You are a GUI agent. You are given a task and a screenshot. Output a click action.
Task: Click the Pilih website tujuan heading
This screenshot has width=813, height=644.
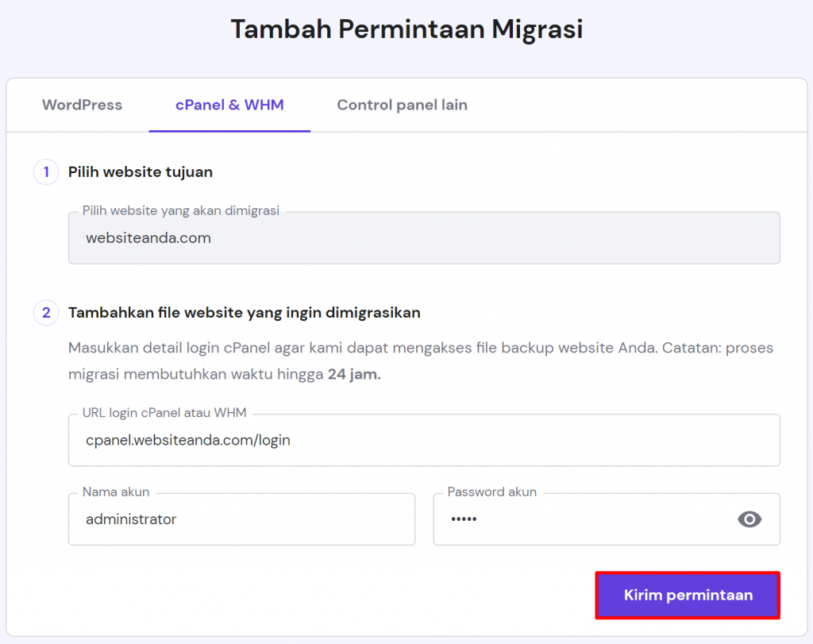(x=141, y=172)
